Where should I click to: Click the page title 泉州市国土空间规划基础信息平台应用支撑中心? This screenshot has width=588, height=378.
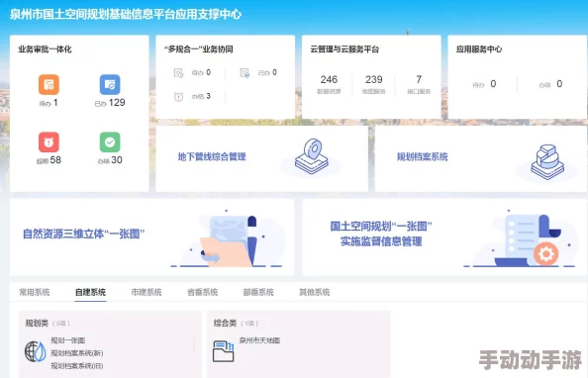126,14
